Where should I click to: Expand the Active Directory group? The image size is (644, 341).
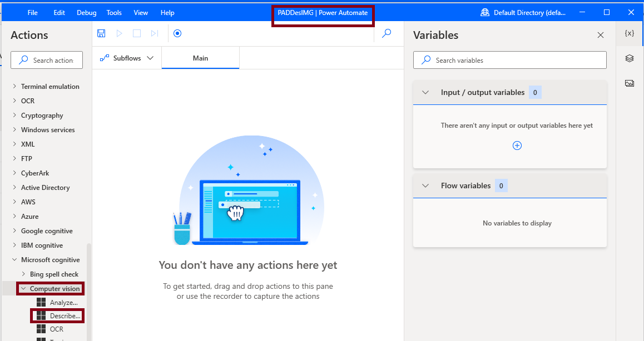pyautogui.click(x=15, y=187)
